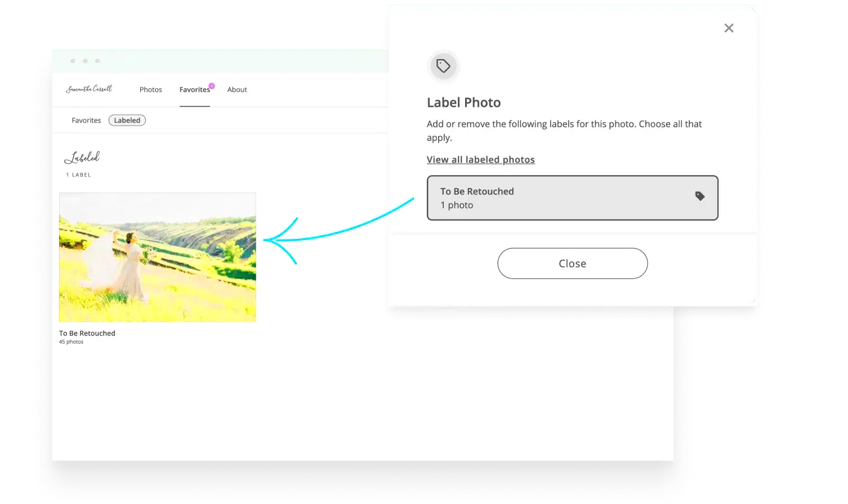Click the Labeled script heading
Image resolution: width=848 pixels, height=504 pixels.
(x=82, y=158)
